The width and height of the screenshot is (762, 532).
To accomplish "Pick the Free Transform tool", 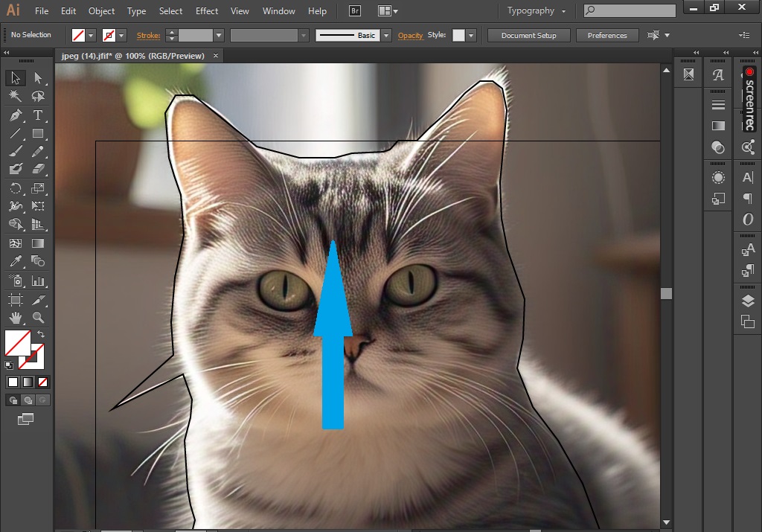I will click(38, 206).
